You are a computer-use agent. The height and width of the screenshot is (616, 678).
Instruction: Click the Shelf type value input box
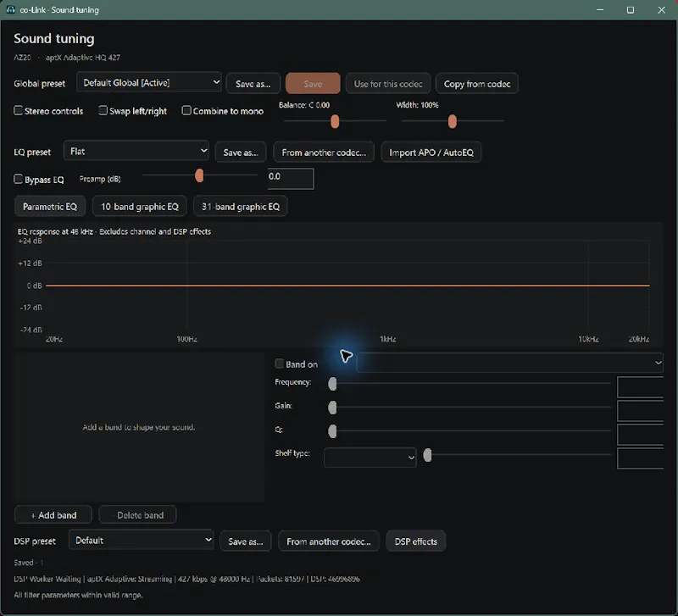point(641,458)
